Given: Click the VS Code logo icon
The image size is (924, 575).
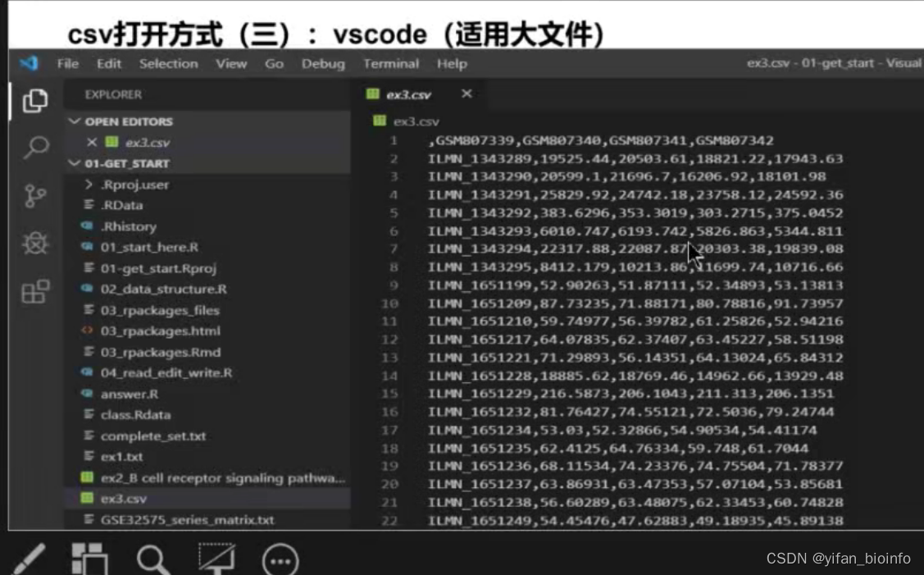Looking at the screenshot, I should point(28,63).
